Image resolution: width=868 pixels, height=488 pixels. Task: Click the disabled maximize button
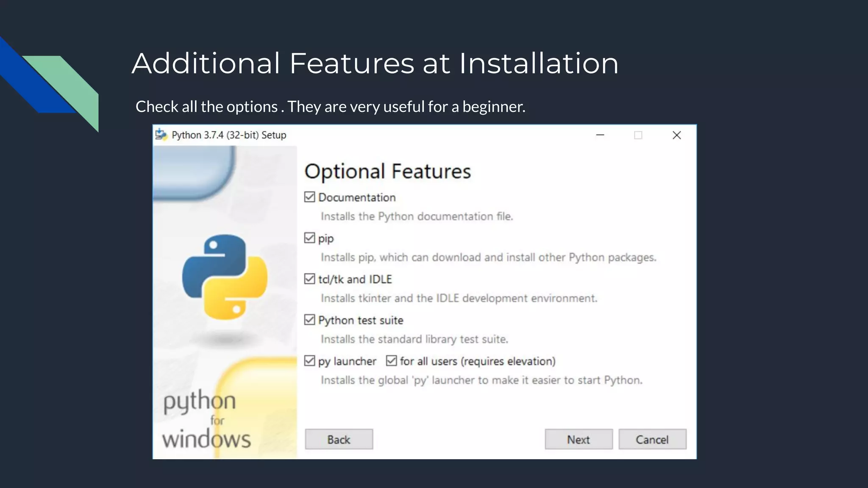[x=638, y=135]
